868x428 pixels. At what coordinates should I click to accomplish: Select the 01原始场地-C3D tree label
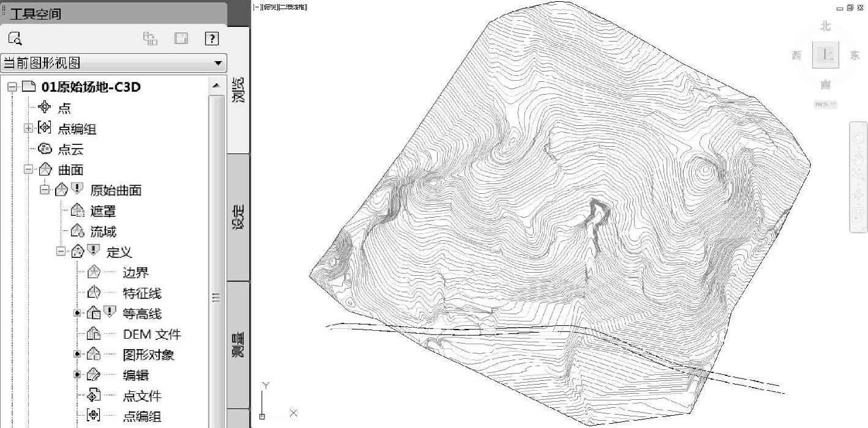[91, 87]
